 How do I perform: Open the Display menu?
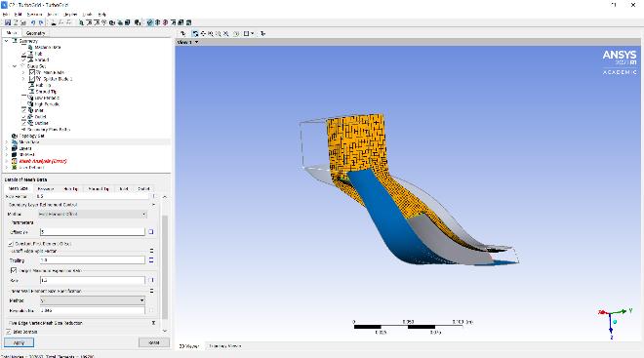click(70, 15)
